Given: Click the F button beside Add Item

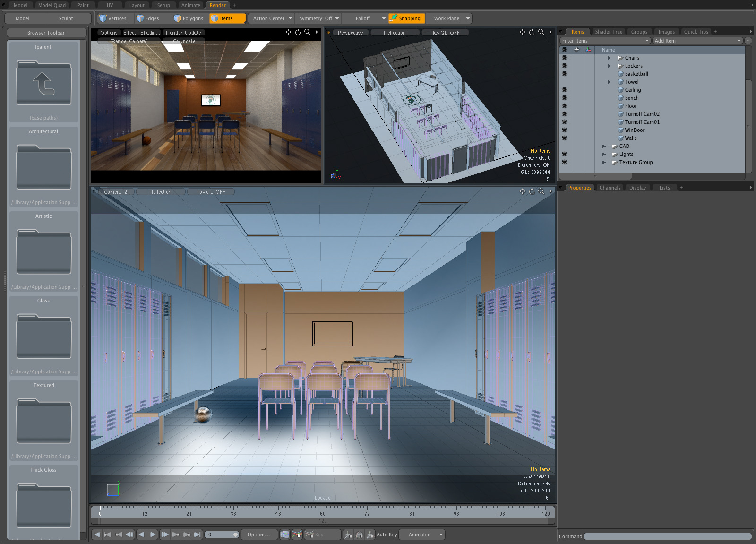Looking at the screenshot, I should (748, 41).
